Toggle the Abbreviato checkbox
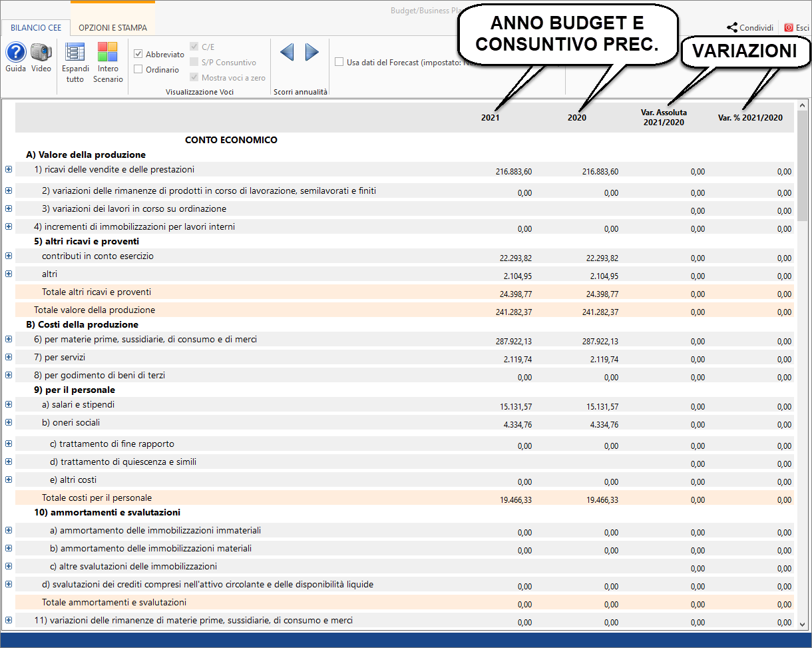Image resolution: width=812 pixels, height=648 pixels. point(138,54)
